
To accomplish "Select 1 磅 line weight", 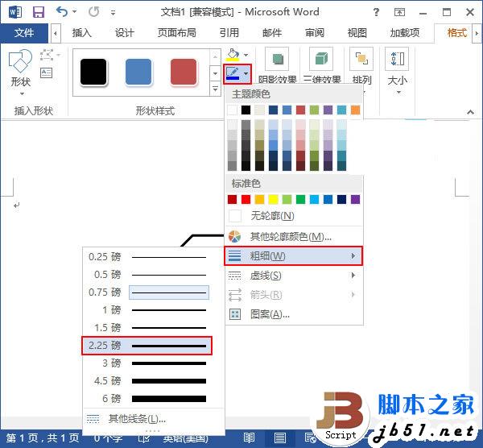I will pyautogui.click(x=147, y=310).
